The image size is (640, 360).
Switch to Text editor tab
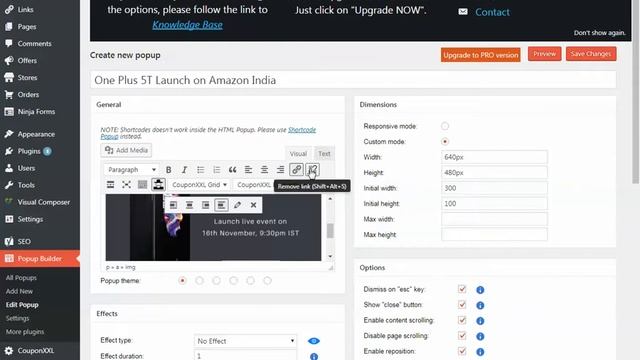[324, 154]
